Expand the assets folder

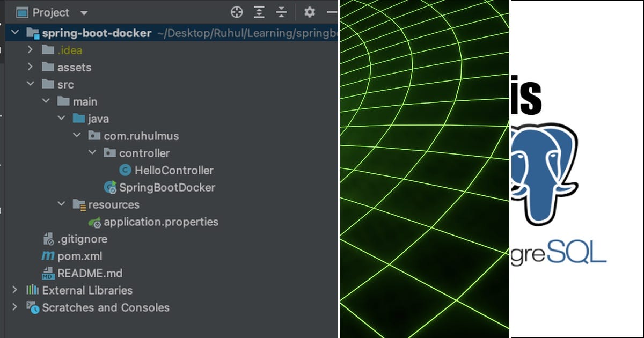coord(31,67)
